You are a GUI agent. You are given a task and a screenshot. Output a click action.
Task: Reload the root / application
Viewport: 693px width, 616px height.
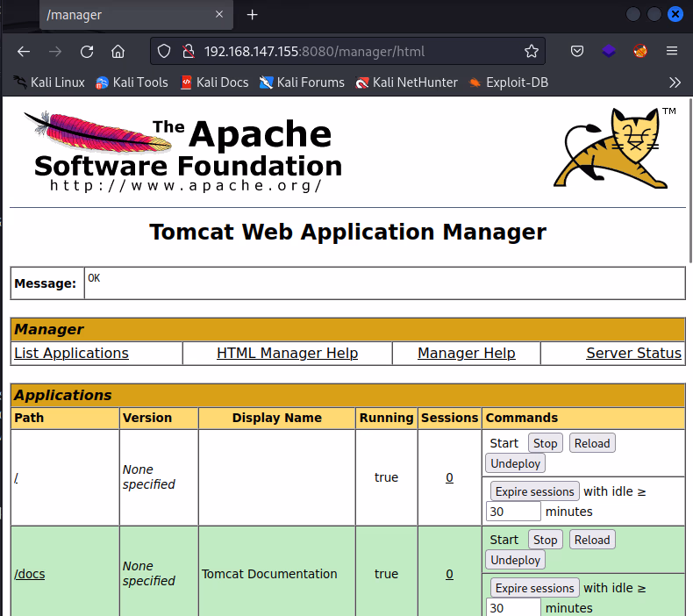(592, 443)
